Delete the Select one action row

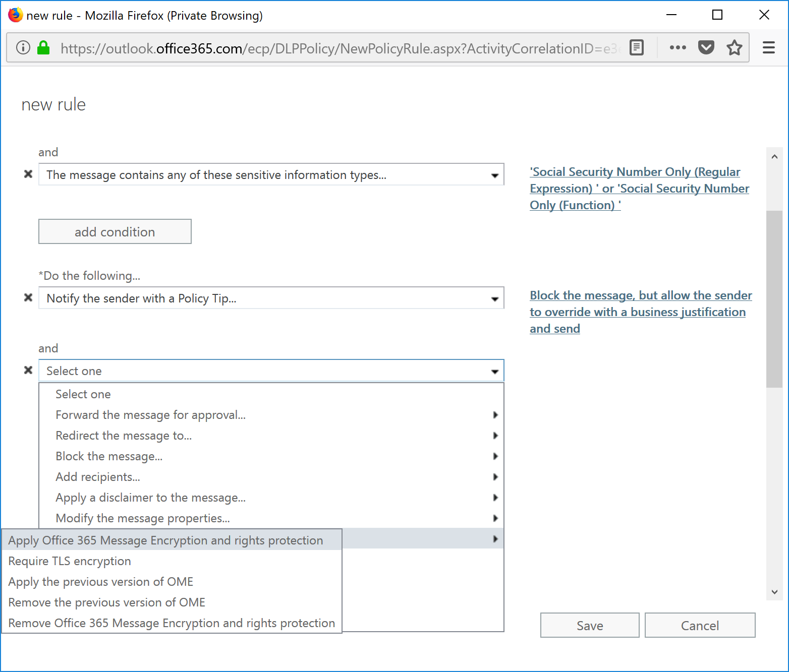tap(28, 371)
